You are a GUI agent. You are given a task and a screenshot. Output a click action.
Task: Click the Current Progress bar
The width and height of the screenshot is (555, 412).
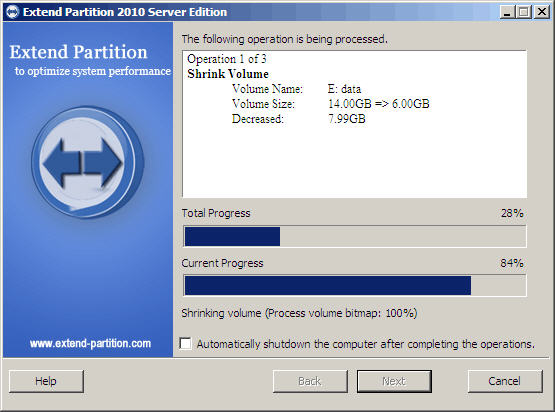[x=355, y=285]
